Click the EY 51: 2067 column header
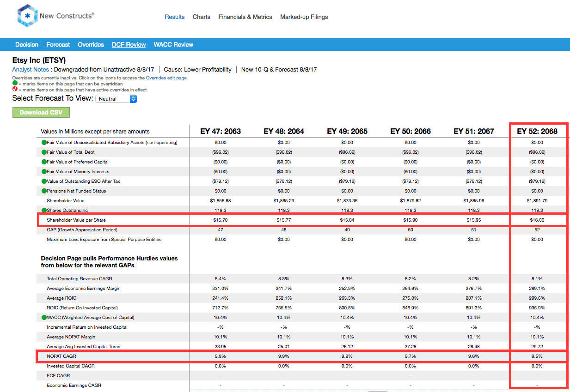The width and height of the screenshot is (570, 392). [x=474, y=131]
